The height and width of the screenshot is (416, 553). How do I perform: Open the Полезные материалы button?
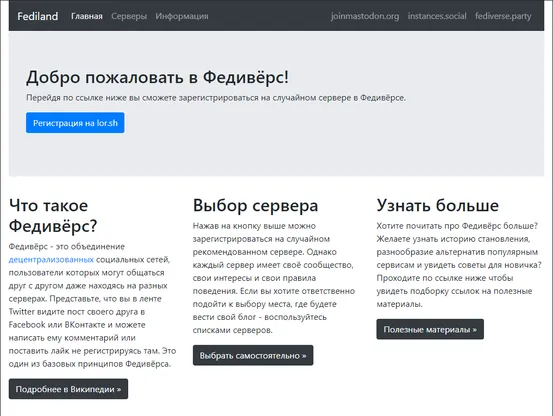point(430,329)
